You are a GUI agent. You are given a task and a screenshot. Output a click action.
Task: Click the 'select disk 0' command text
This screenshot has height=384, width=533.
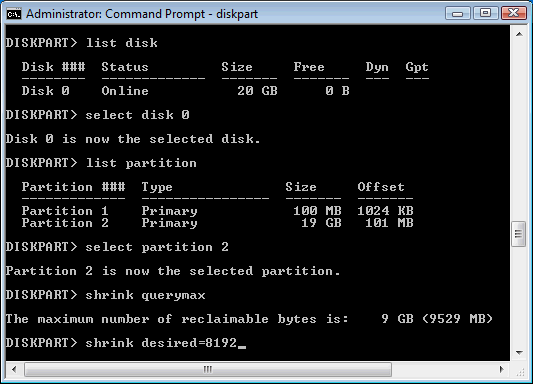(137, 115)
